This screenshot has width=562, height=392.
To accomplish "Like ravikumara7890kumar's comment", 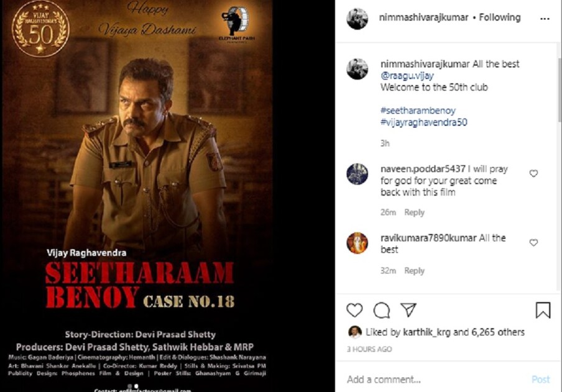I will [x=533, y=242].
